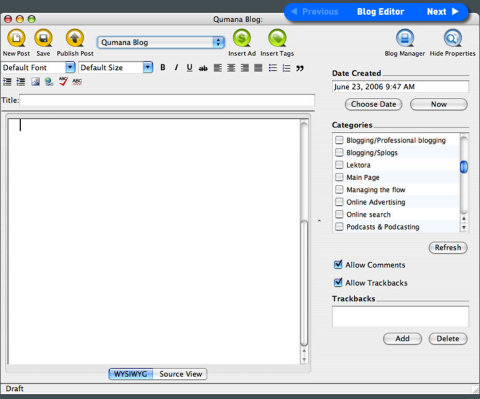The width and height of the screenshot is (480, 399).
Task: Open the Default Size dropdown
Action: click(148, 68)
